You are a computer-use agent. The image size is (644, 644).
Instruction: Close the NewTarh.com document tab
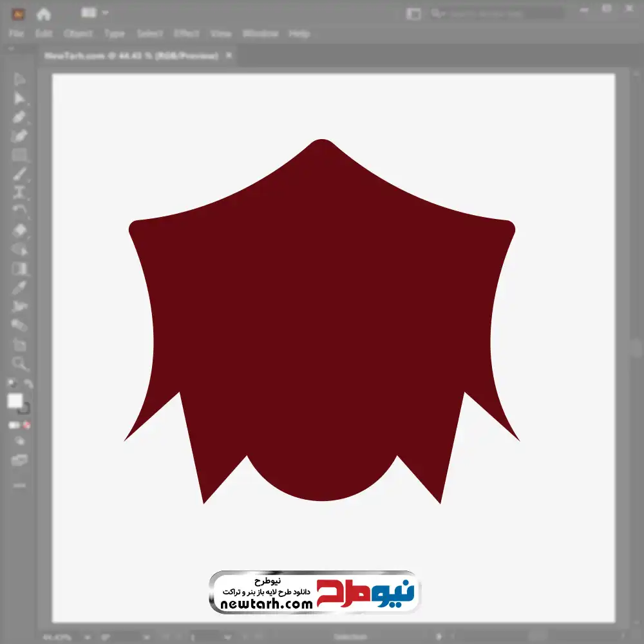point(227,56)
